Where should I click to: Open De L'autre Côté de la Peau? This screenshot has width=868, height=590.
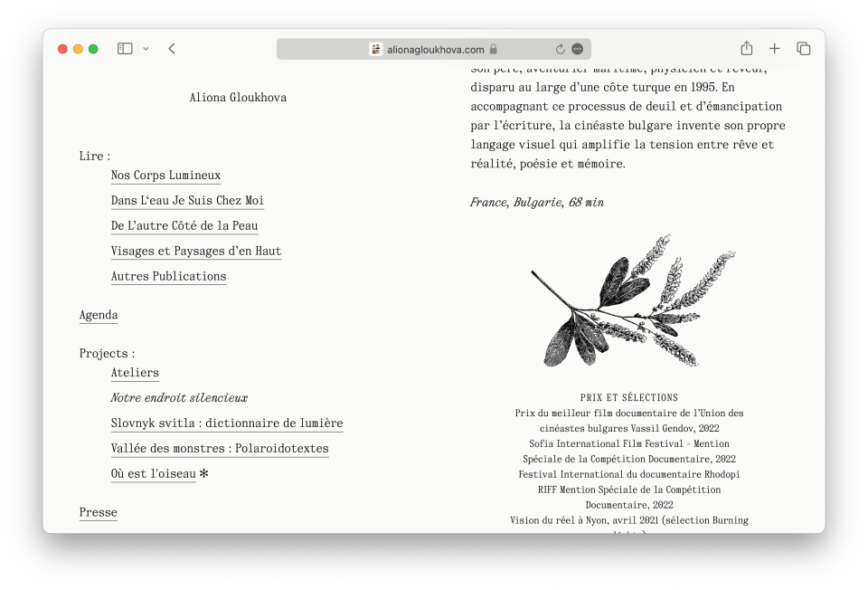[184, 226]
